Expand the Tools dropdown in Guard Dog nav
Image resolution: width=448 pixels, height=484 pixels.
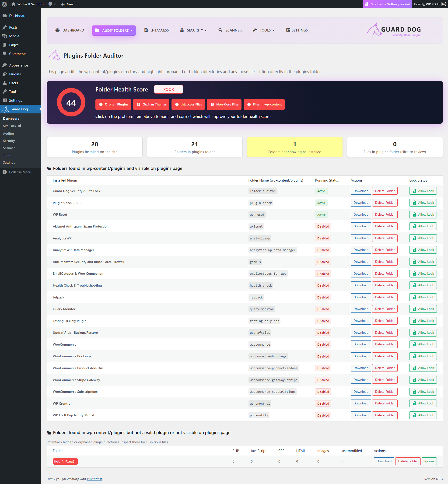tap(263, 30)
